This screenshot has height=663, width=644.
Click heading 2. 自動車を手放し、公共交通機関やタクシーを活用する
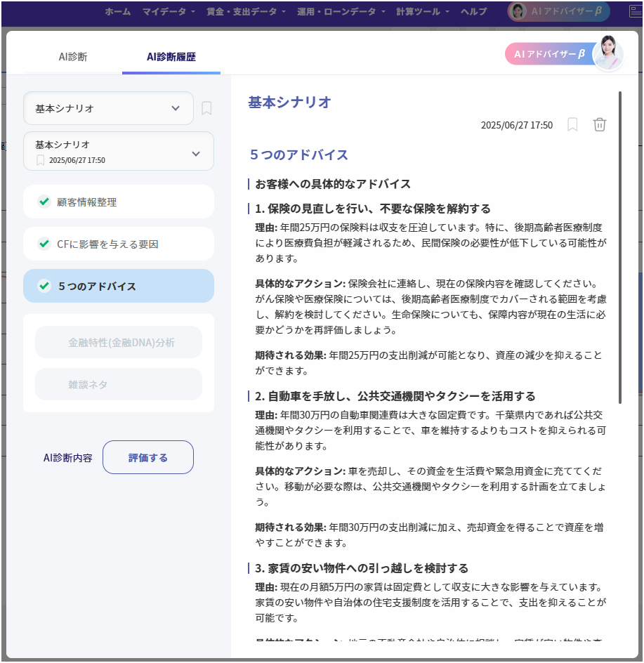tap(395, 396)
